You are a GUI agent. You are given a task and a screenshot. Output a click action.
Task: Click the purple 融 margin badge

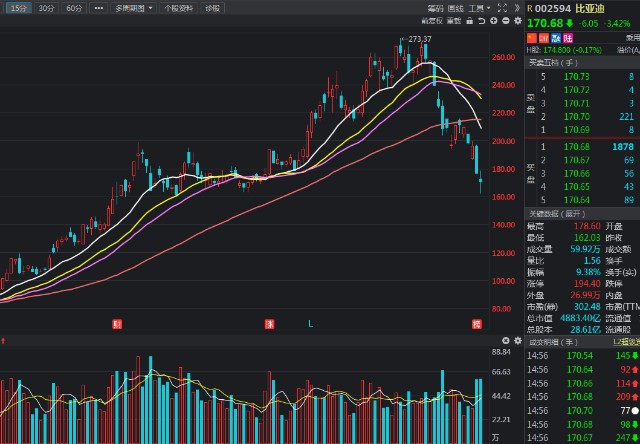[x=555, y=37]
